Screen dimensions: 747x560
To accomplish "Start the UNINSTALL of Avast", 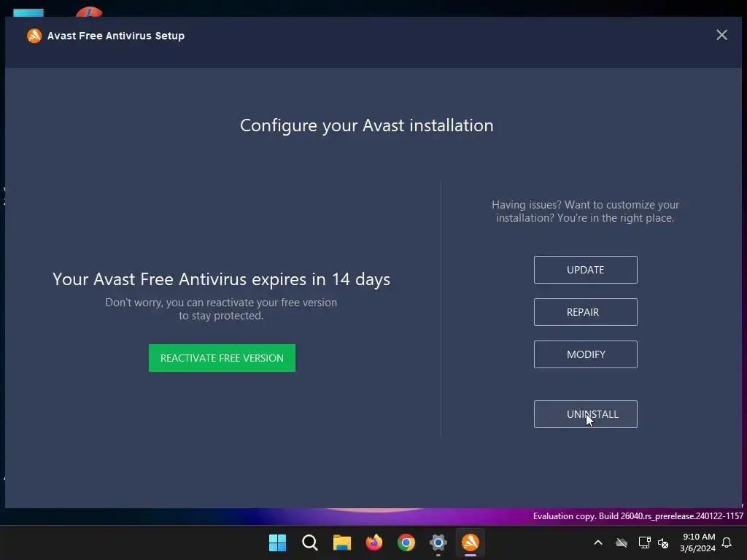I will tap(586, 414).
